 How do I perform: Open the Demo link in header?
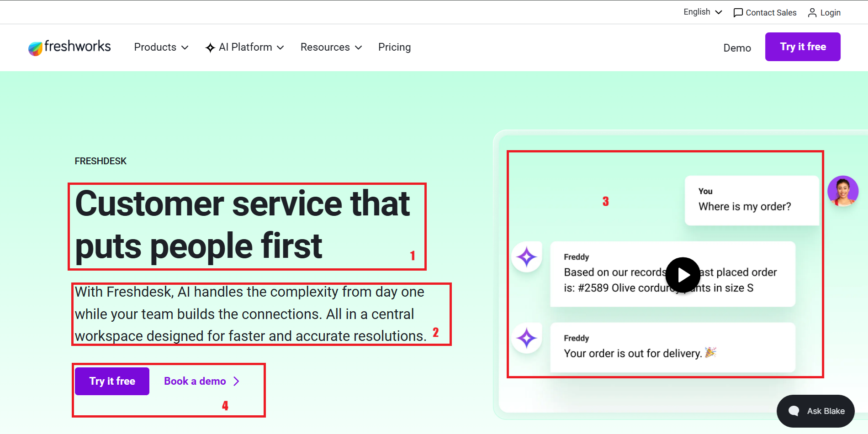click(737, 48)
